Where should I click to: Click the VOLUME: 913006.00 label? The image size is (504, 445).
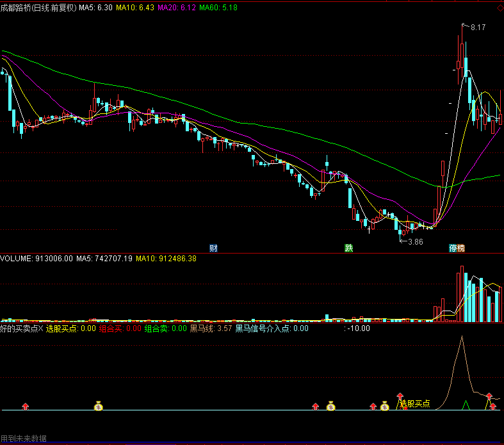(x=37, y=259)
